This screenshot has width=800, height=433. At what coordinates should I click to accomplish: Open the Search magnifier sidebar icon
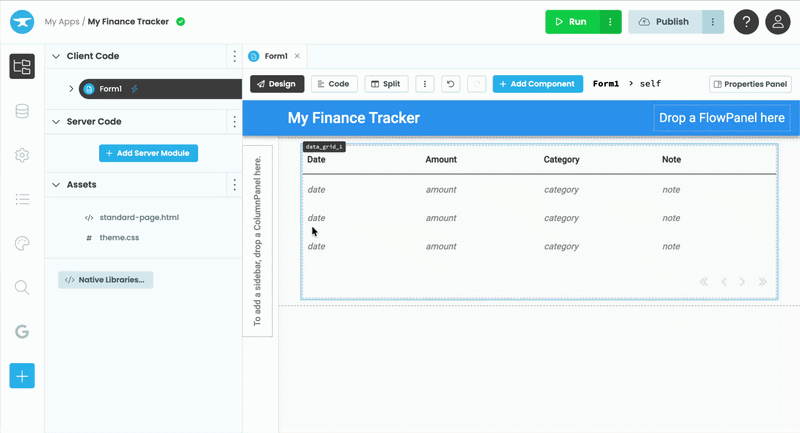click(22, 287)
